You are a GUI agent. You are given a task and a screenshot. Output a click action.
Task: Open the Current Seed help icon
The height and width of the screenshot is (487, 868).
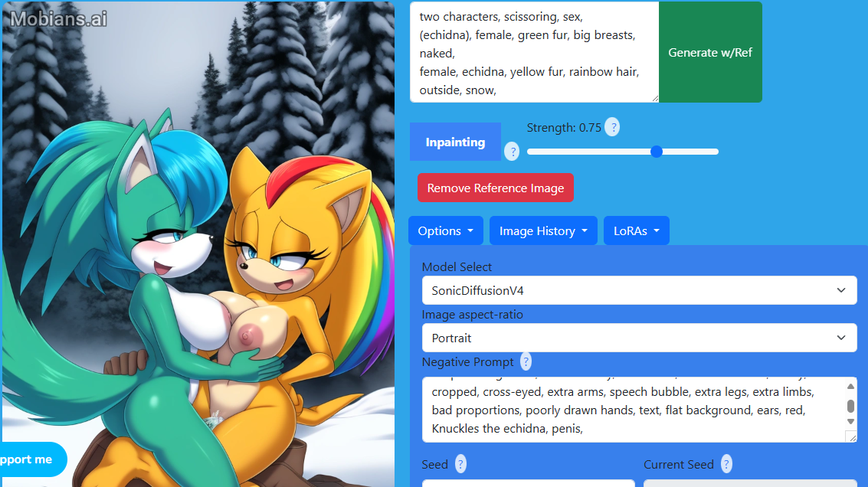pyautogui.click(x=726, y=464)
